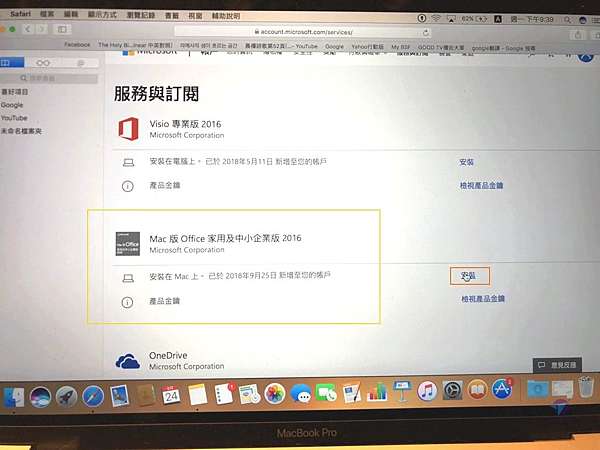The width and height of the screenshot is (600, 450).
Task: Click the battery status in menu bar
Action: click(x=474, y=18)
